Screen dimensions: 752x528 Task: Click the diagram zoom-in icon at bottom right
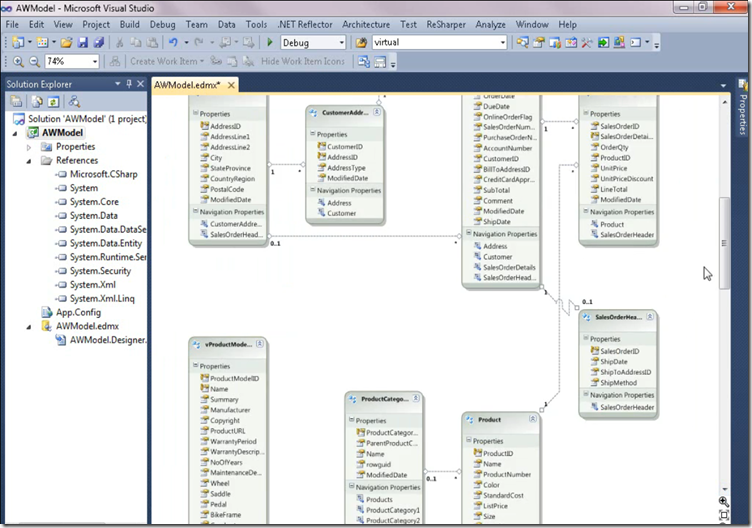pyautogui.click(x=724, y=502)
